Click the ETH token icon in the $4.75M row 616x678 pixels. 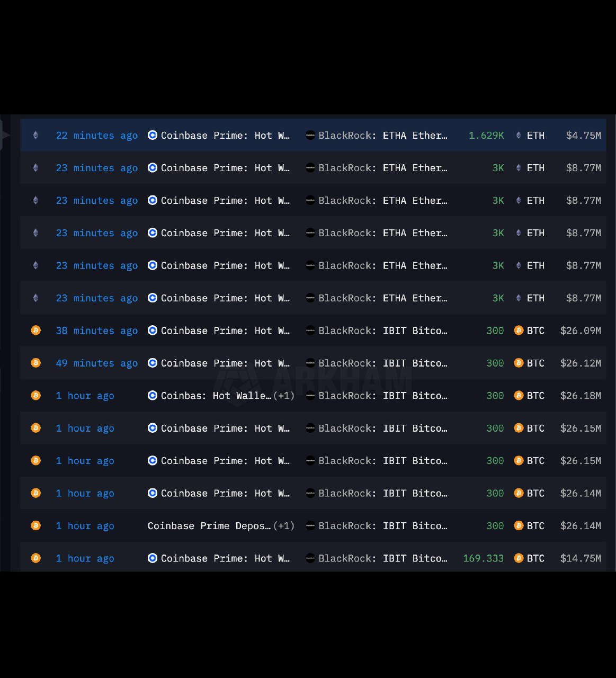[x=519, y=135]
